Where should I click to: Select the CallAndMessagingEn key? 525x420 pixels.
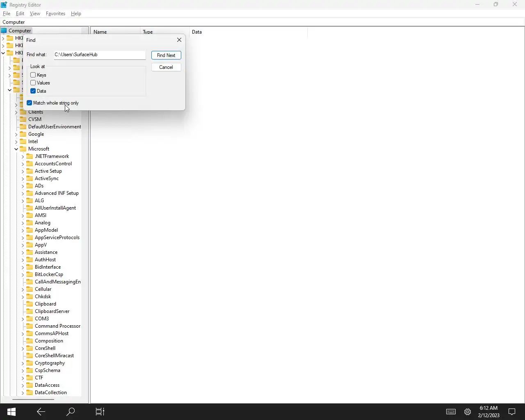click(x=57, y=282)
